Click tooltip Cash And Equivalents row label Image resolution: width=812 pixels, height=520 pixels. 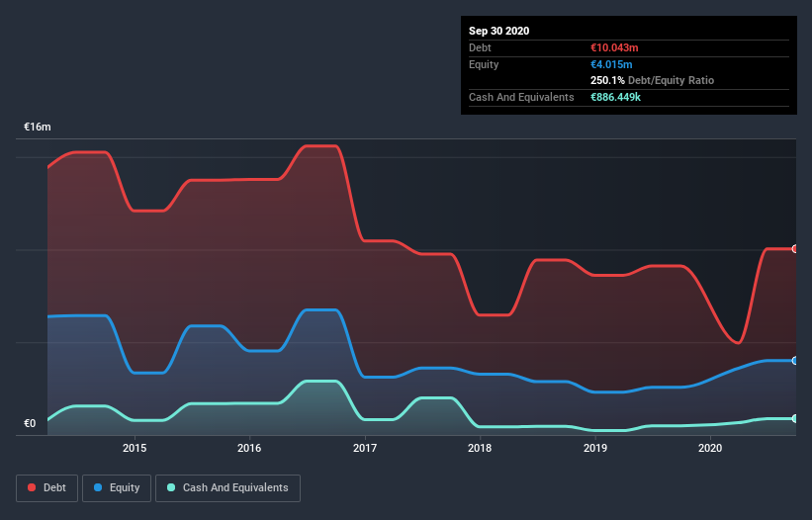click(521, 97)
